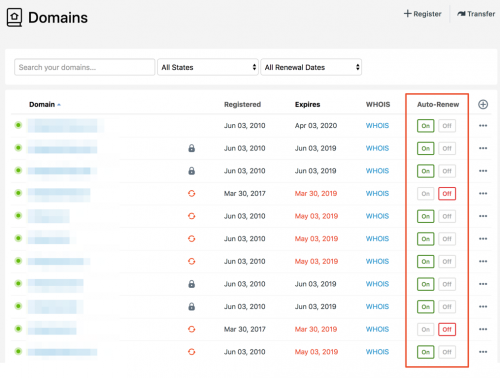Open more options in the last table row

(x=483, y=352)
